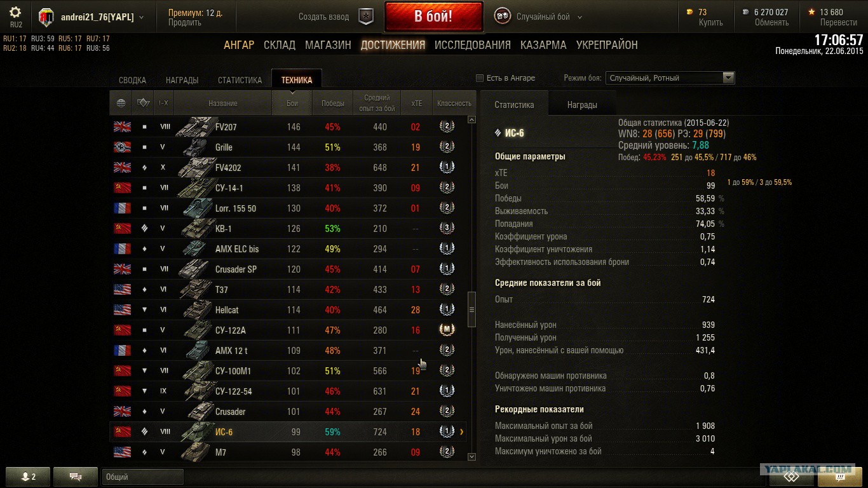Click the Продлить premium link

pos(185,22)
